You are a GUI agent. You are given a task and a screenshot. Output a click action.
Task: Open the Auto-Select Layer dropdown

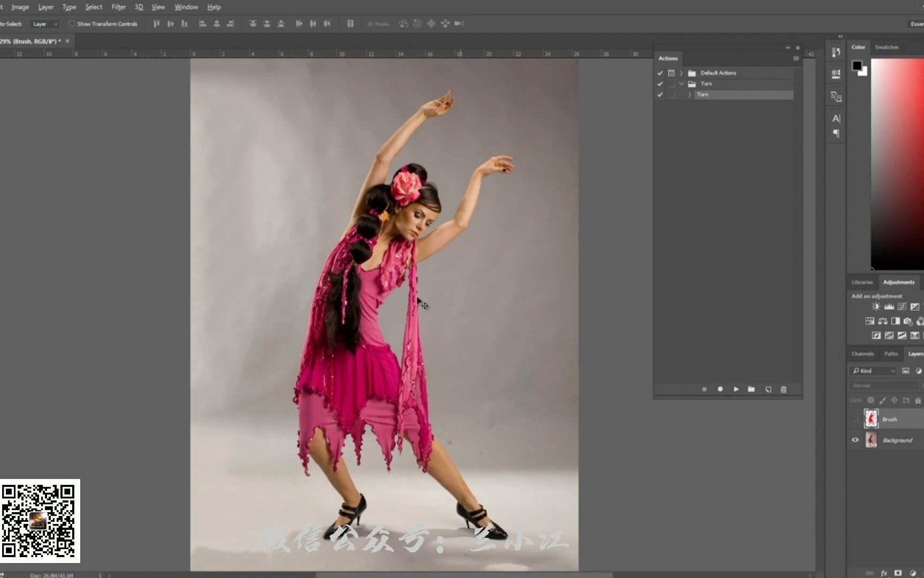point(44,24)
